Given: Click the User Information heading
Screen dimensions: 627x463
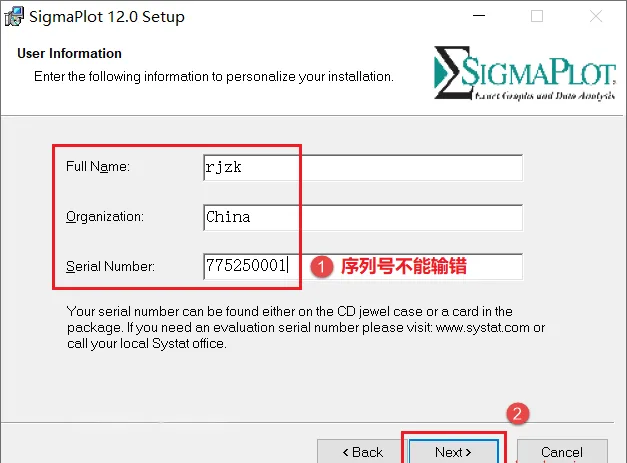Looking at the screenshot, I should (x=69, y=53).
